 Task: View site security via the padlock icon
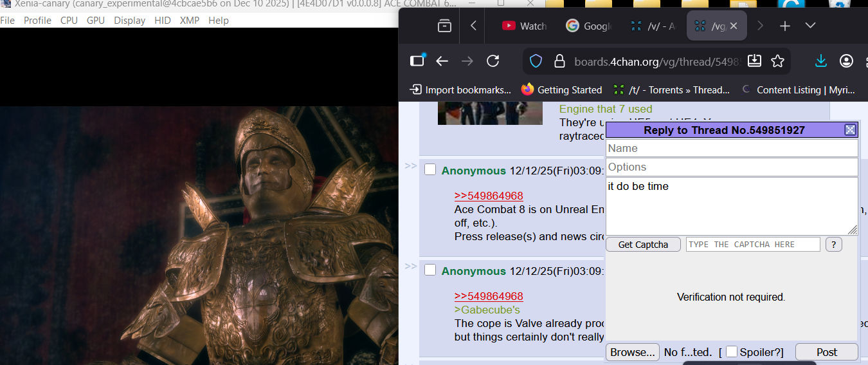(x=559, y=61)
